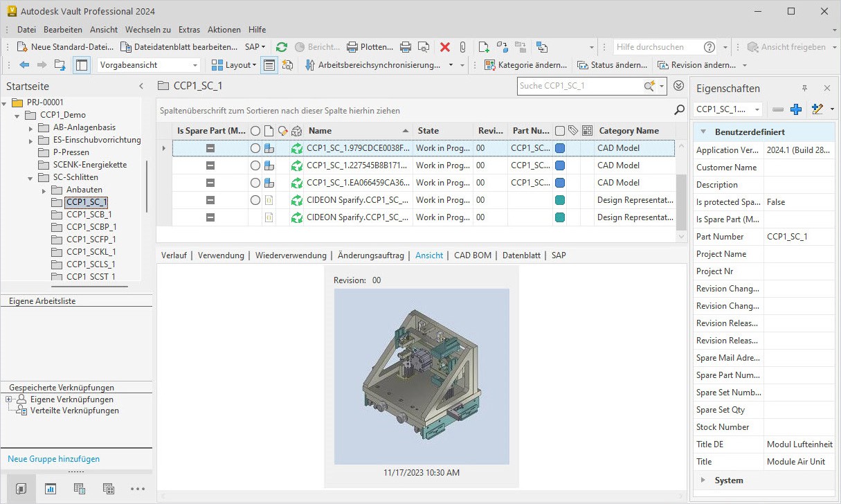The width and height of the screenshot is (841, 504).
Task: Toggle the preview pane list icon
Action: [x=269, y=65]
